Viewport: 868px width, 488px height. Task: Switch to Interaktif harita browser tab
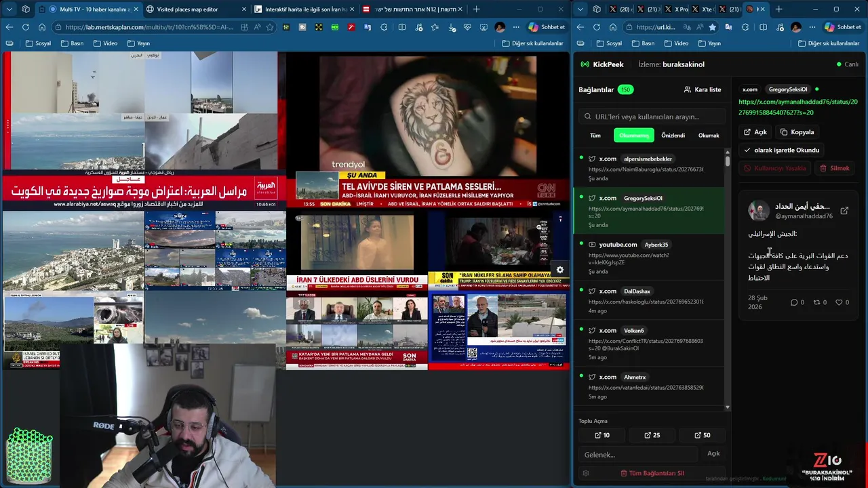305,9
